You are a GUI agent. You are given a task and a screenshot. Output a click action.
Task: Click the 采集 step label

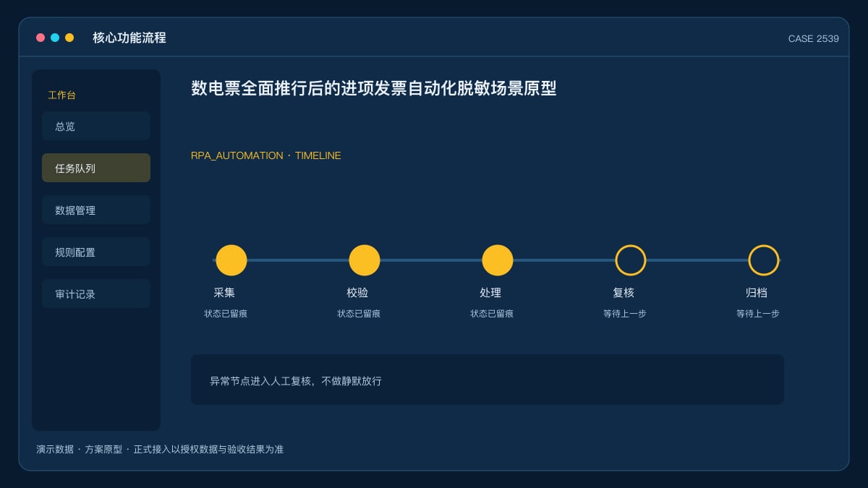224,293
